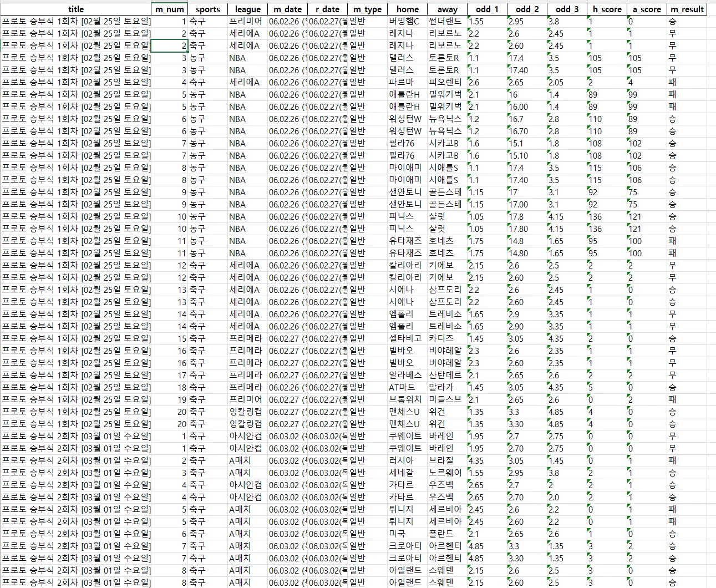Click the m_num cell 17 in the 알라베스 row
Viewport: 716px width, 588px height.
pos(170,375)
